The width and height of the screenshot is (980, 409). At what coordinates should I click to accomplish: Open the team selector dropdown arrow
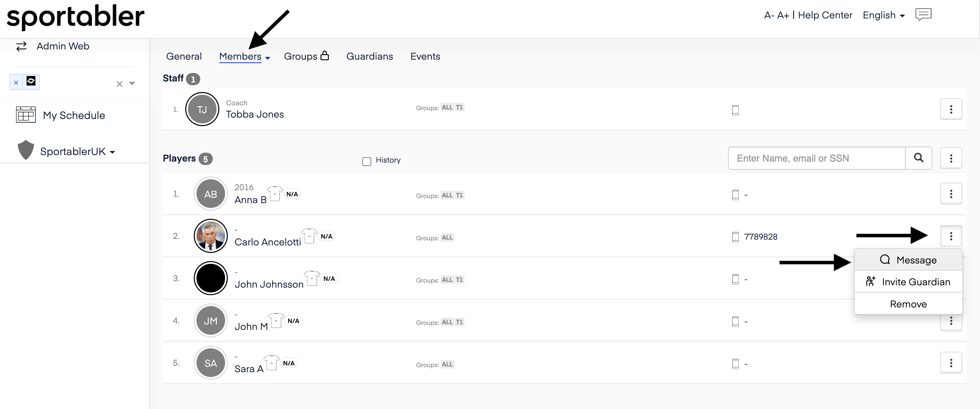coord(132,84)
